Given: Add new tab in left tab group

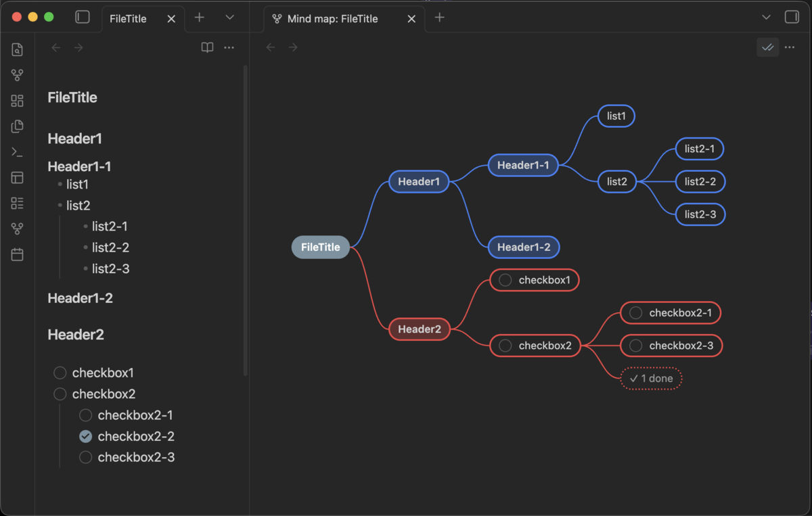Looking at the screenshot, I should (200, 18).
